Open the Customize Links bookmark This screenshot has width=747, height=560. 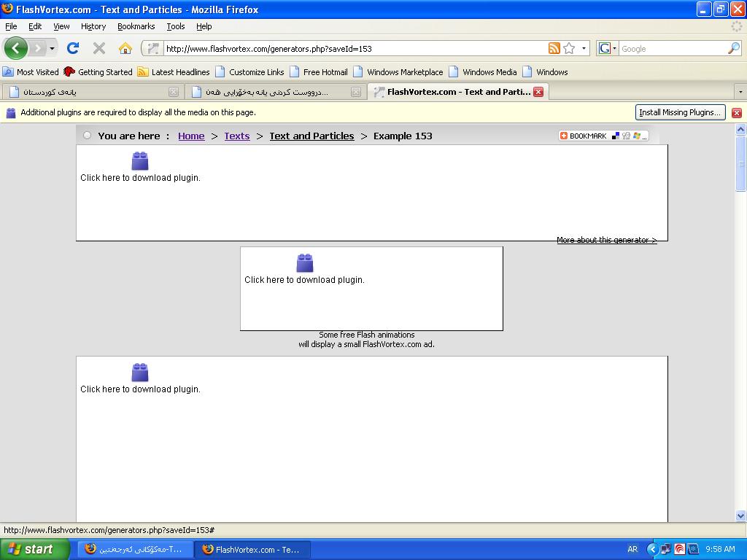click(x=249, y=72)
